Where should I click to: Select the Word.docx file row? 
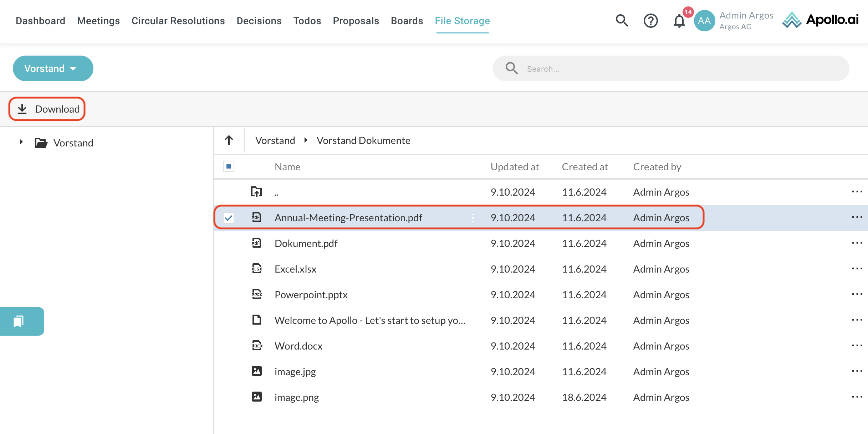point(298,346)
